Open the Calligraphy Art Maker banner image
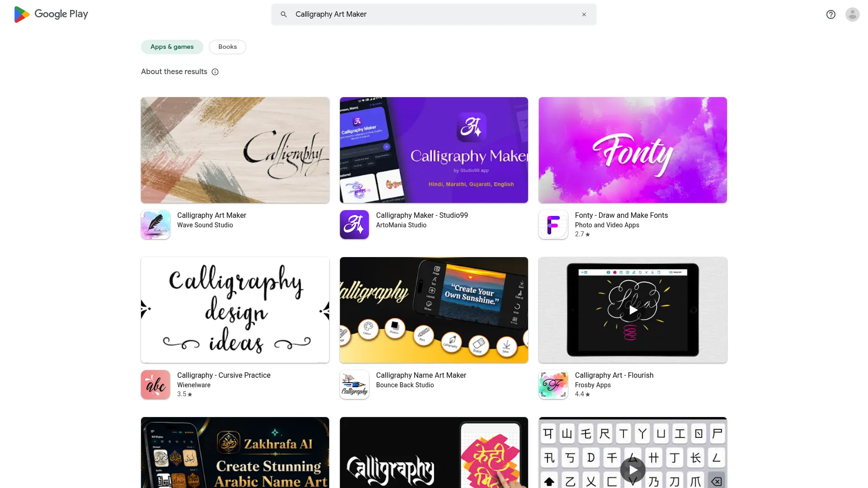 235,150
